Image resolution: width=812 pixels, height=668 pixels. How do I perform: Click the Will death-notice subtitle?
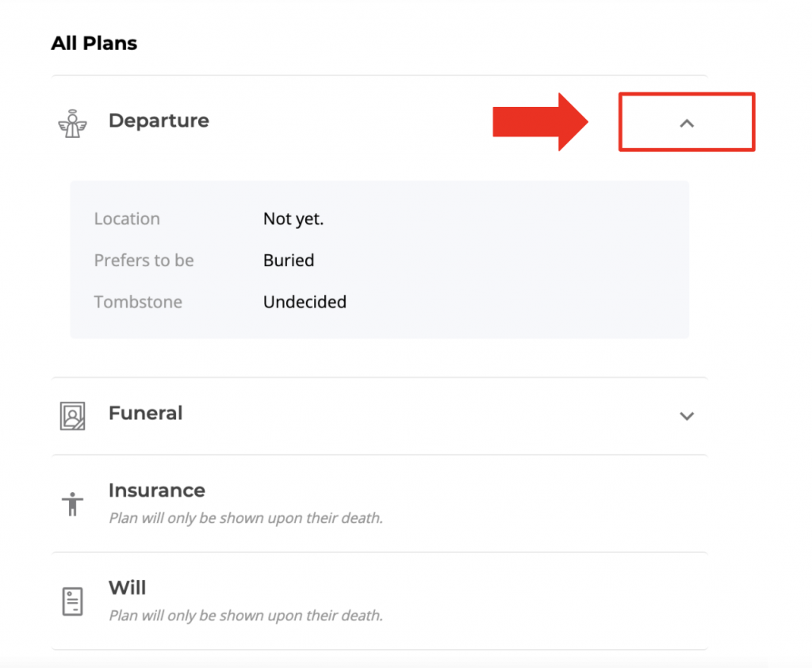pos(246,615)
